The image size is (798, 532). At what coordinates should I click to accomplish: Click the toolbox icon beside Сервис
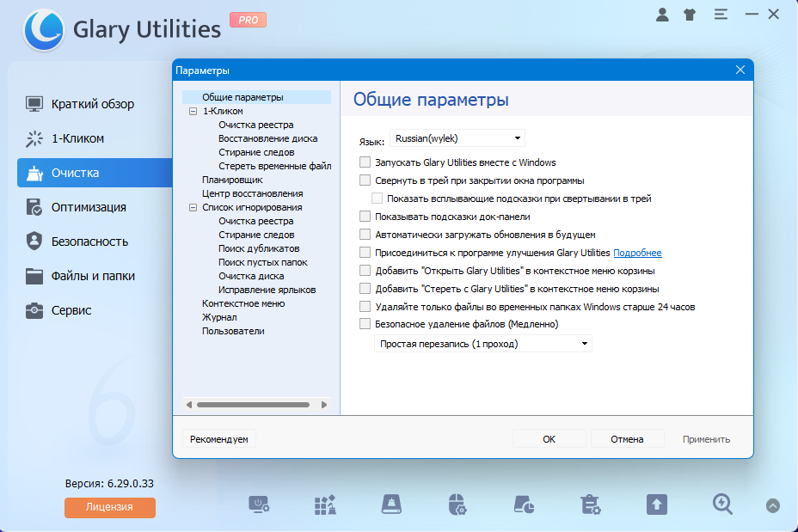pos(34,310)
